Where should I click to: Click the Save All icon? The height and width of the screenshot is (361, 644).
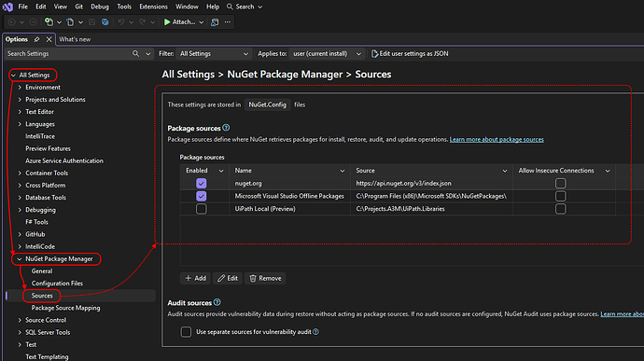click(105, 22)
